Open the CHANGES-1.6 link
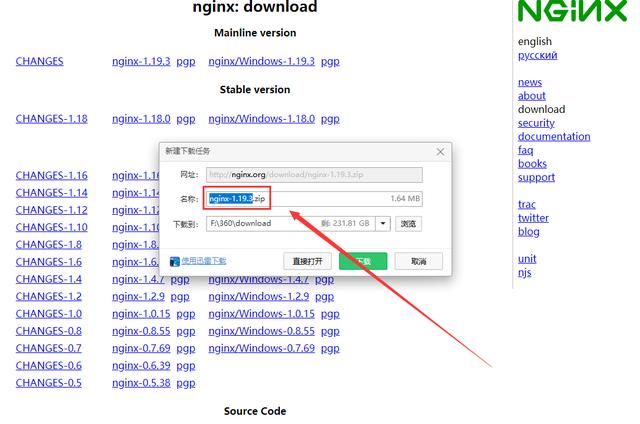The width and height of the screenshot is (640, 424). [49, 262]
